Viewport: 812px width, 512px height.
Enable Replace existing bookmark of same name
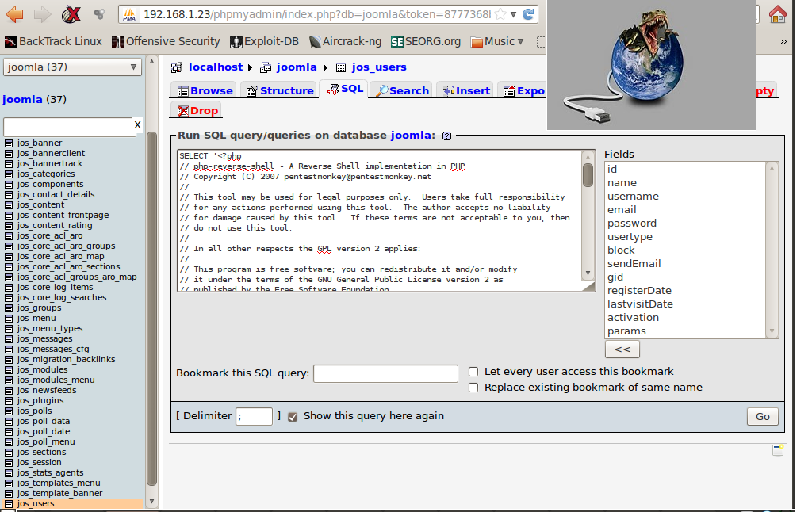[473, 388]
